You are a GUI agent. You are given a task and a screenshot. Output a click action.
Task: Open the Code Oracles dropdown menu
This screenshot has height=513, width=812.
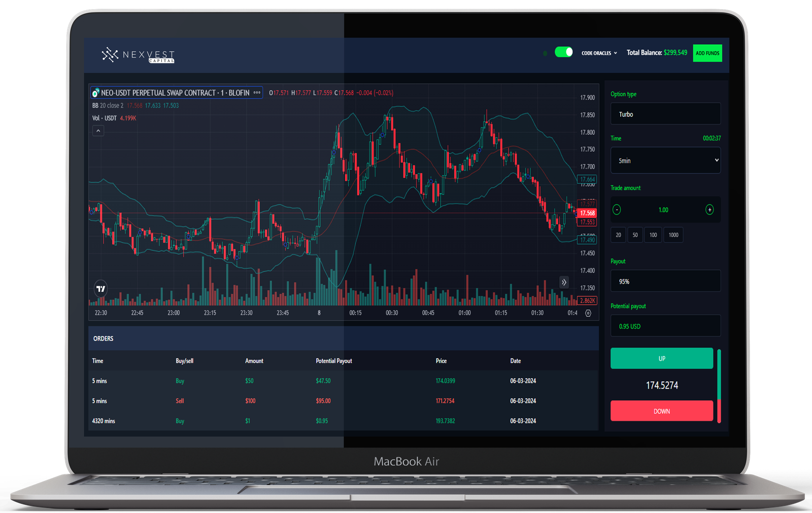coord(599,53)
